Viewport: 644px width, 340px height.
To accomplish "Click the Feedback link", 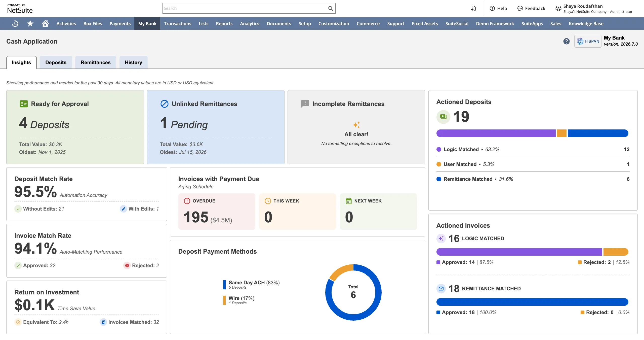I will tap(531, 8).
